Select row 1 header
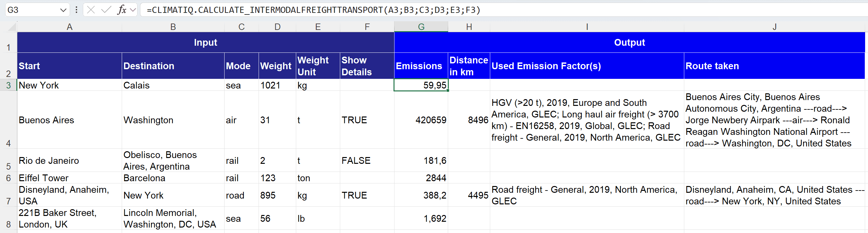This screenshot has height=233, width=868. 8,42
